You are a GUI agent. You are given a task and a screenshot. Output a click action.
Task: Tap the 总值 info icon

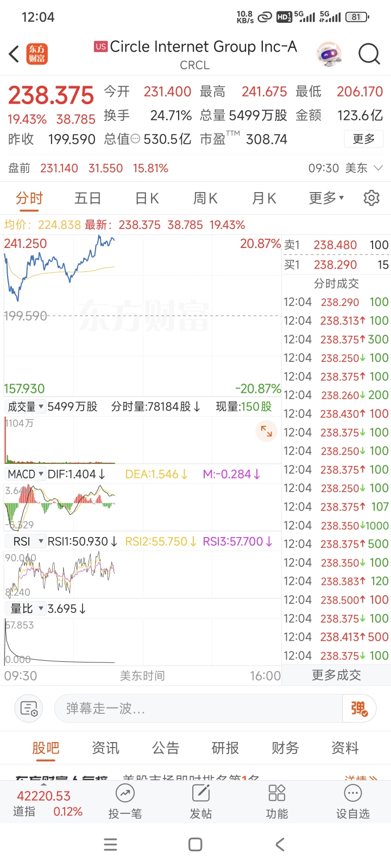click(135, 139)
